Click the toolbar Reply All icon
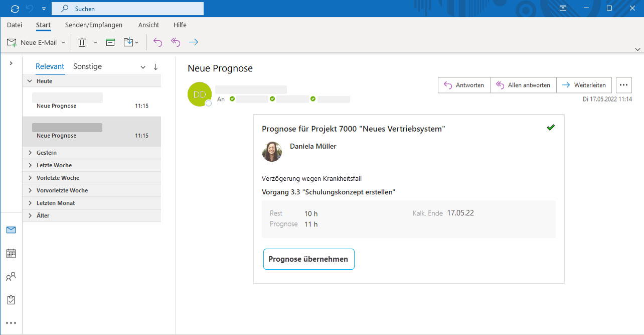The image size is (644, 335). click(175, 43)
